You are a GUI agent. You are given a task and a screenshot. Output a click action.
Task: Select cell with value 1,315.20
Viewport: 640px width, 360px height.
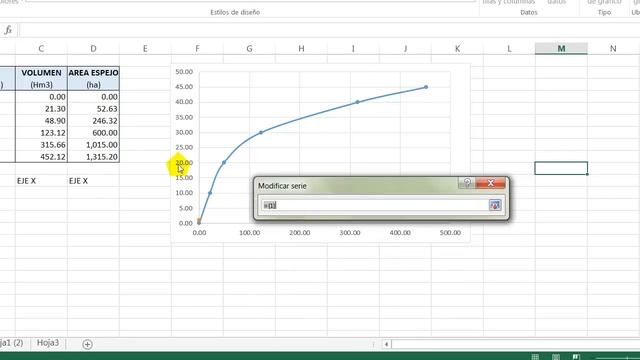tap(93, 157)
